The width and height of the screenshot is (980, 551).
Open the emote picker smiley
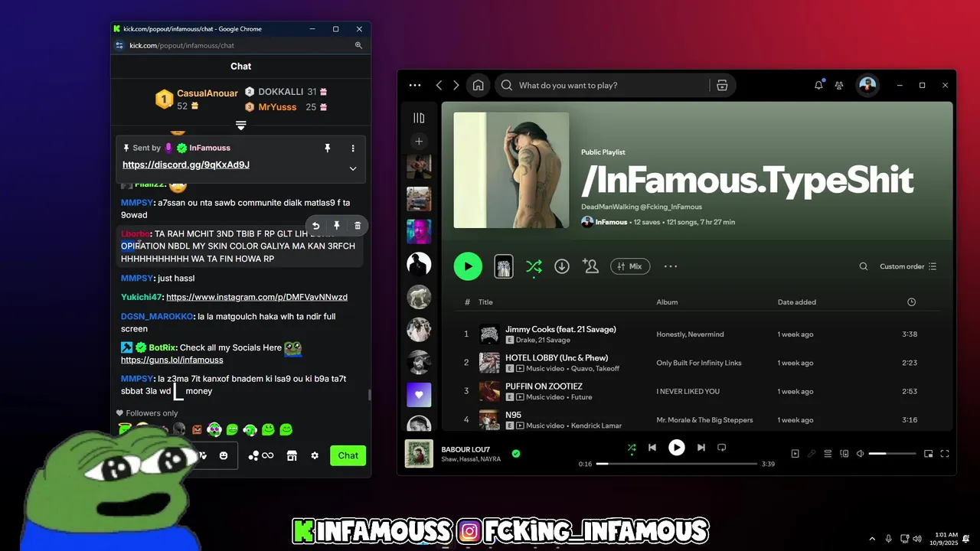click(224, 455)
